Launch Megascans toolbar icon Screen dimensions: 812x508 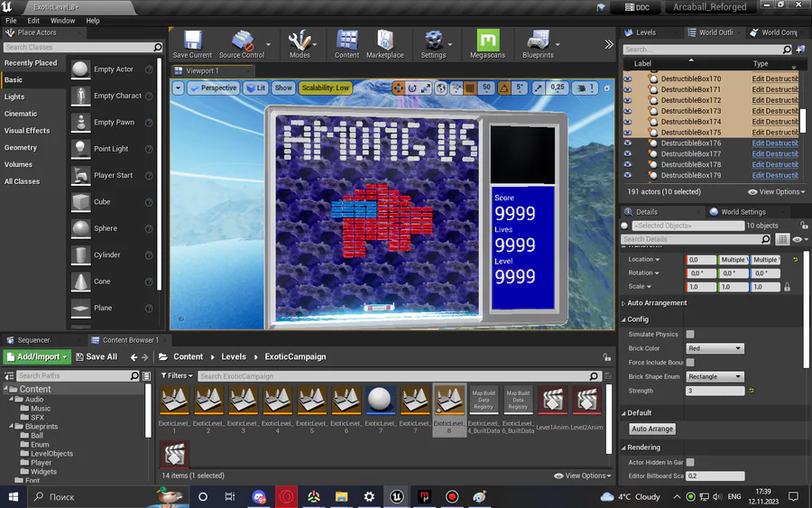[x=487, y=44]
